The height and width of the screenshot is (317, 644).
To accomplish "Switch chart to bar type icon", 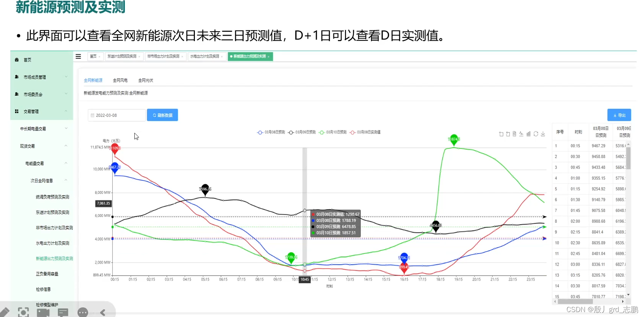I will [529, 134].
